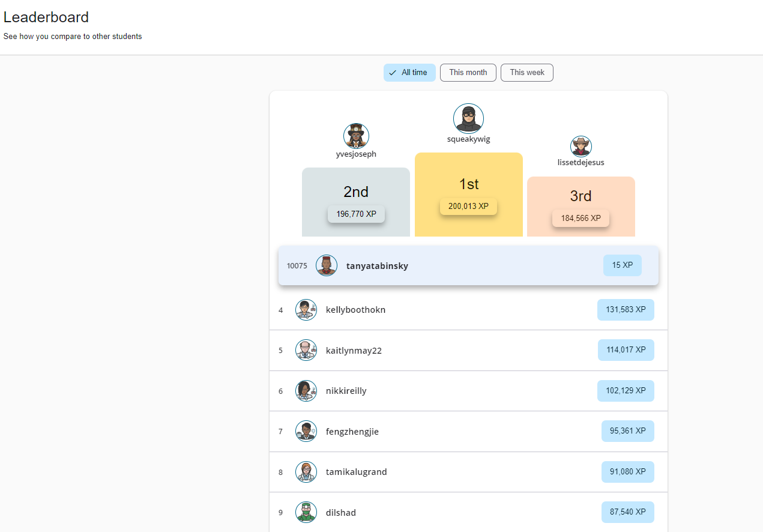This screenshot has height=532, width=763.
Task: Select the All time filter
Action: (x=409, y=73)
